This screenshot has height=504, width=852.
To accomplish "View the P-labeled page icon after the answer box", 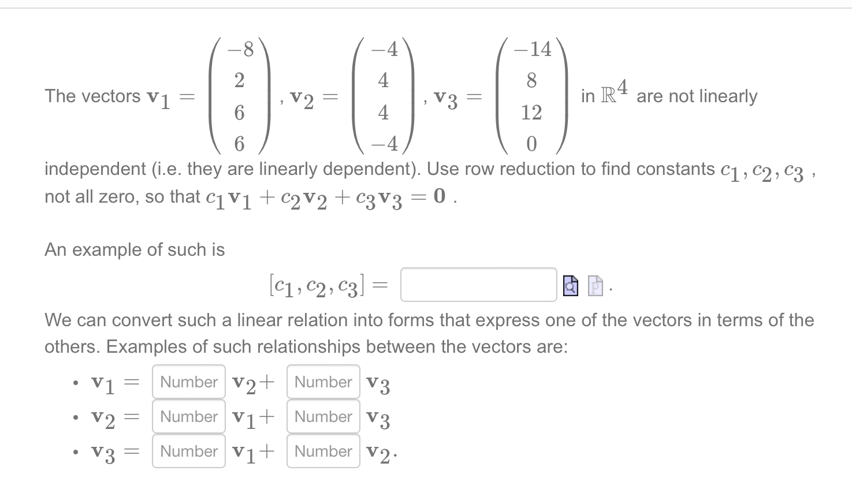I will [594, 285].
